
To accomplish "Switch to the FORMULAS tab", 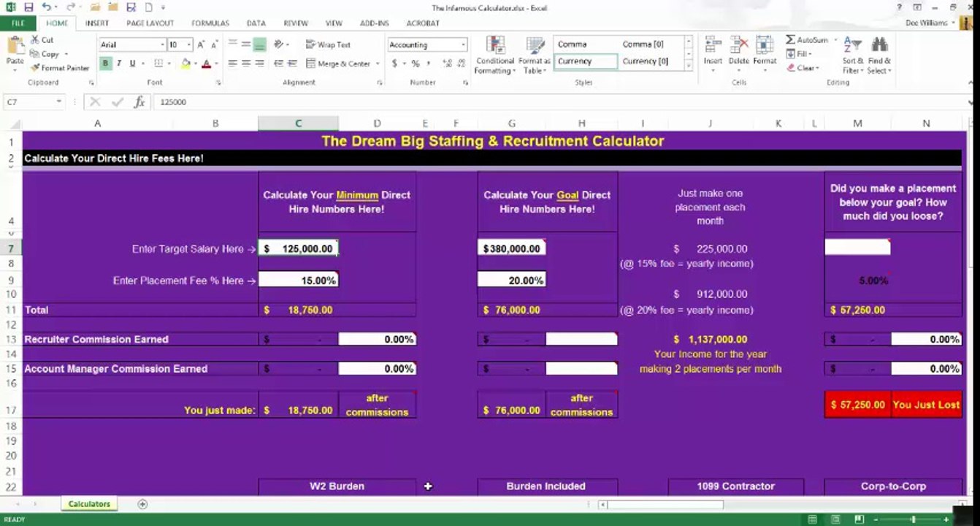I will tap(210, 23).
